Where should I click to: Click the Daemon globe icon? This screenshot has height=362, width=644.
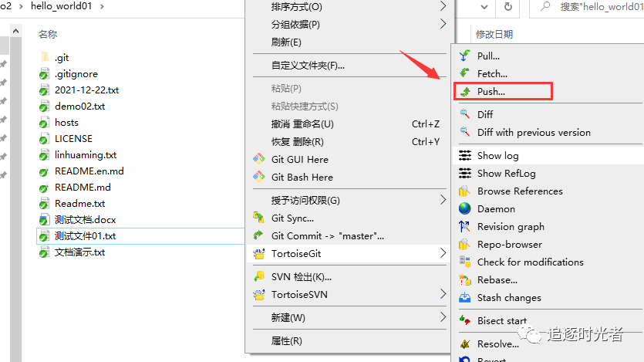465,208
